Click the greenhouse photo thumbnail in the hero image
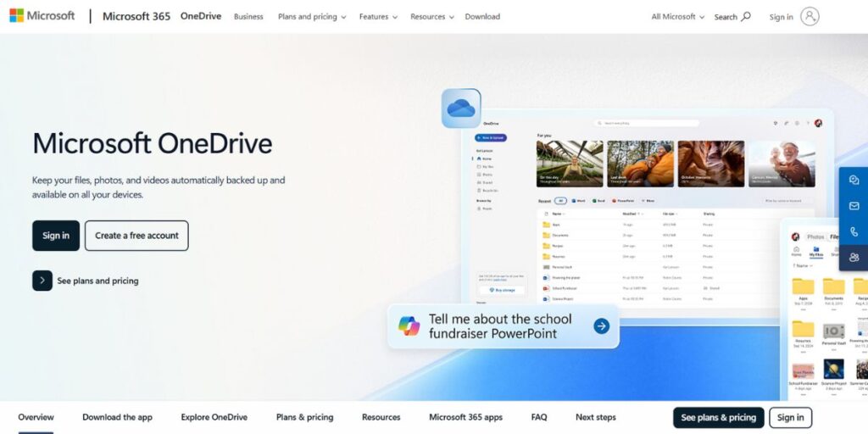Image resolution: width=868 pixels, height=434 pixels. [570, 164]
